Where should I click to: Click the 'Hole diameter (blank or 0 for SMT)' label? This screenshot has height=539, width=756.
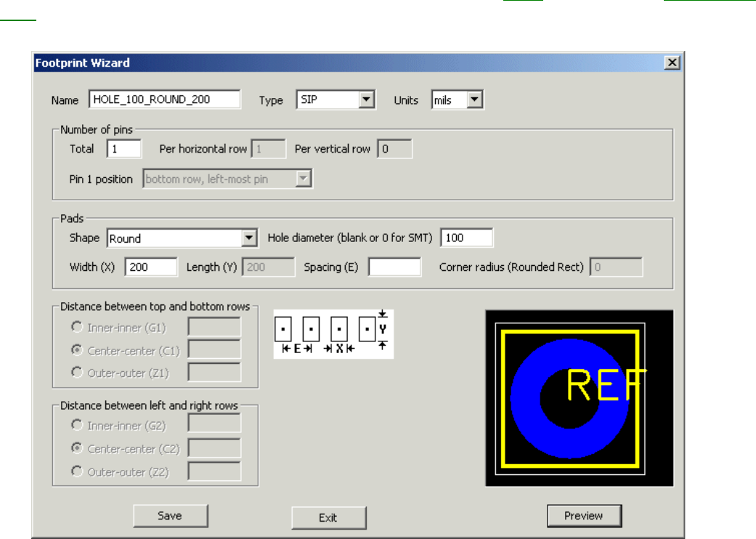point(349,238)
